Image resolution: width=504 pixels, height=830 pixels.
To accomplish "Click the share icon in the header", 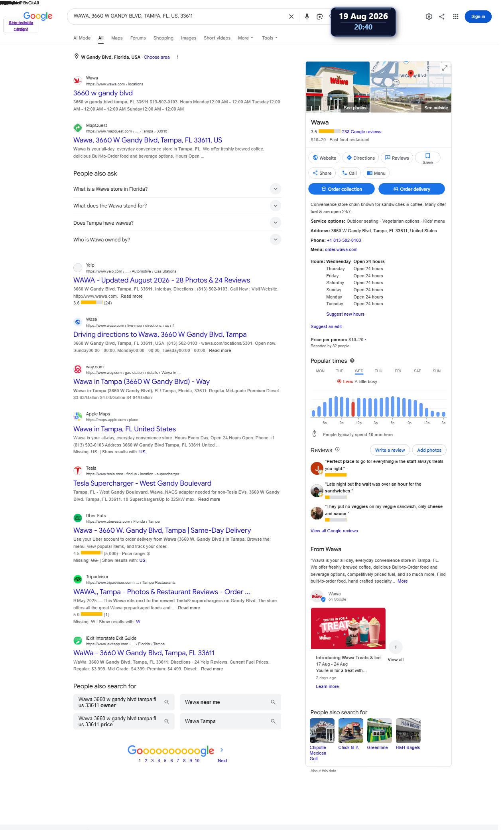I will click(x=442, y=17).
